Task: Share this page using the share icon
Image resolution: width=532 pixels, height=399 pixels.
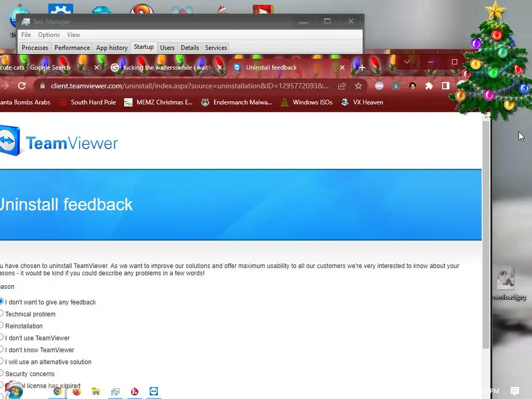Action: (342, 86)
